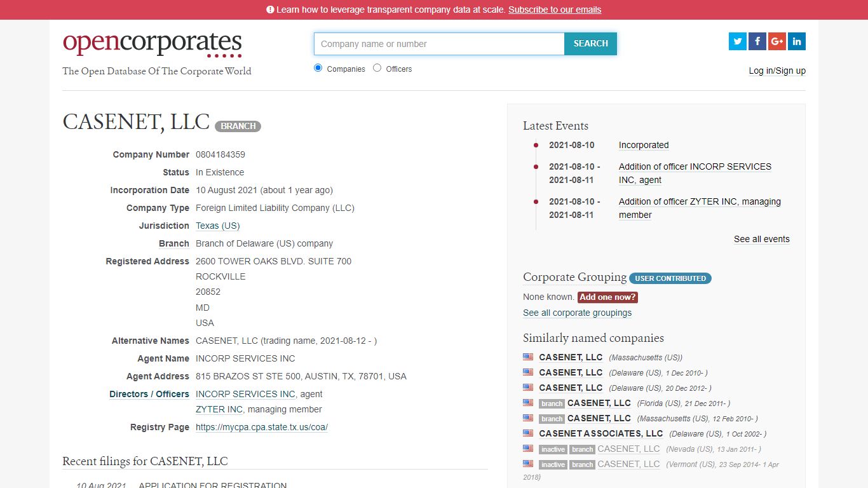Open OpenCorporates Google Plus icon

tap(777, 41)
